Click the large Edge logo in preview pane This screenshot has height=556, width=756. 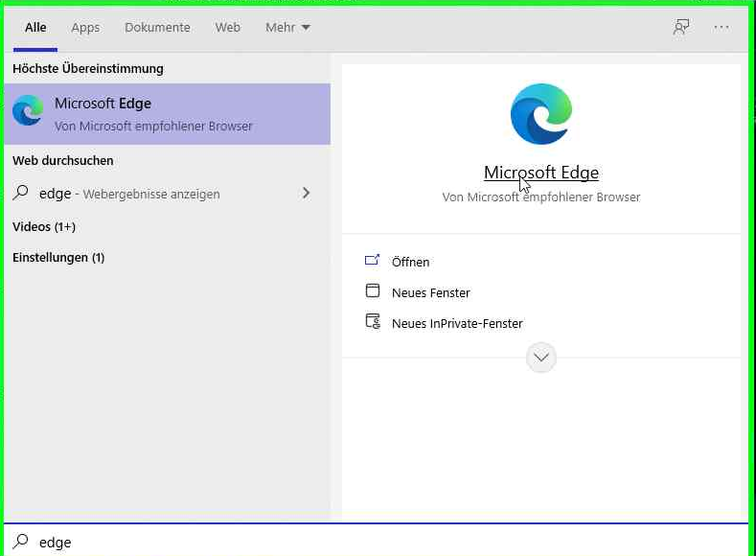click(541, 114)
